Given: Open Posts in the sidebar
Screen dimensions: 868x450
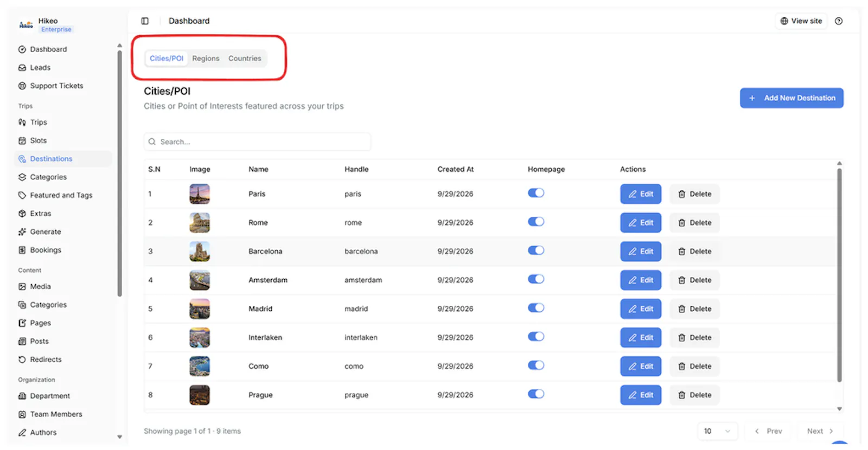Looking at the screenshot, I should [34, 342].
